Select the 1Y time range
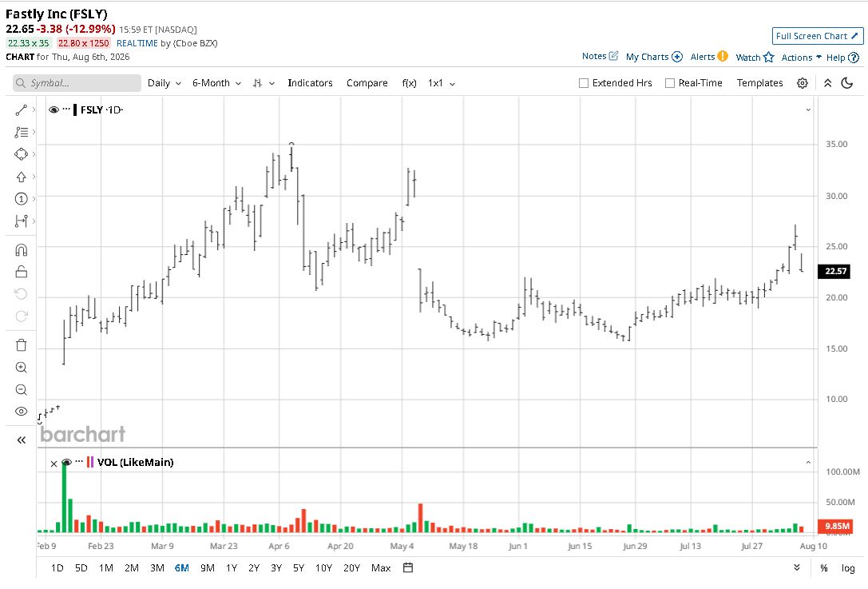The width and height of the screenshot is (868, 589). 232,568
